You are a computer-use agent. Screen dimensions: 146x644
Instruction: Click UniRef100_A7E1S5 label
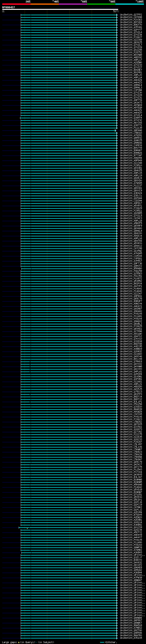(131, 638)
